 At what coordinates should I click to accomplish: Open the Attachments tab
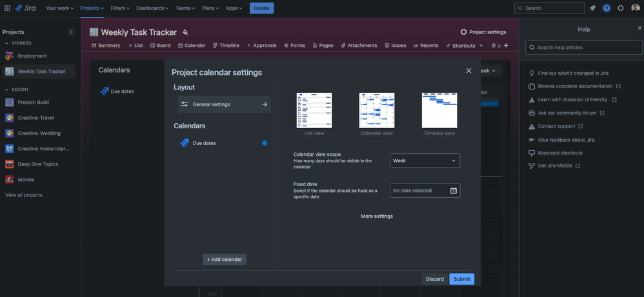(359, 46)
